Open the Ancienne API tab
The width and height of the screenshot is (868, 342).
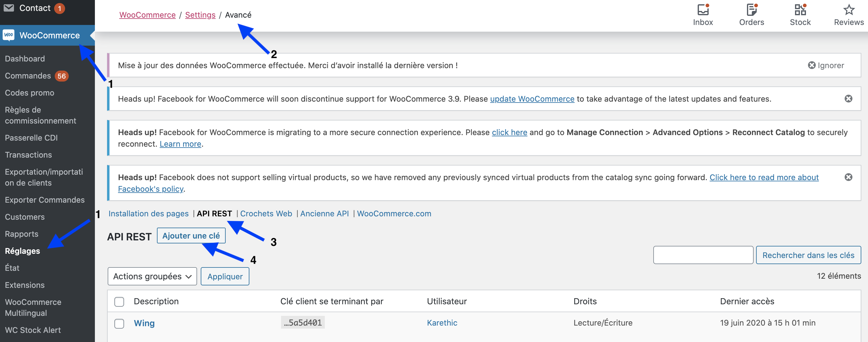point(324,213)
